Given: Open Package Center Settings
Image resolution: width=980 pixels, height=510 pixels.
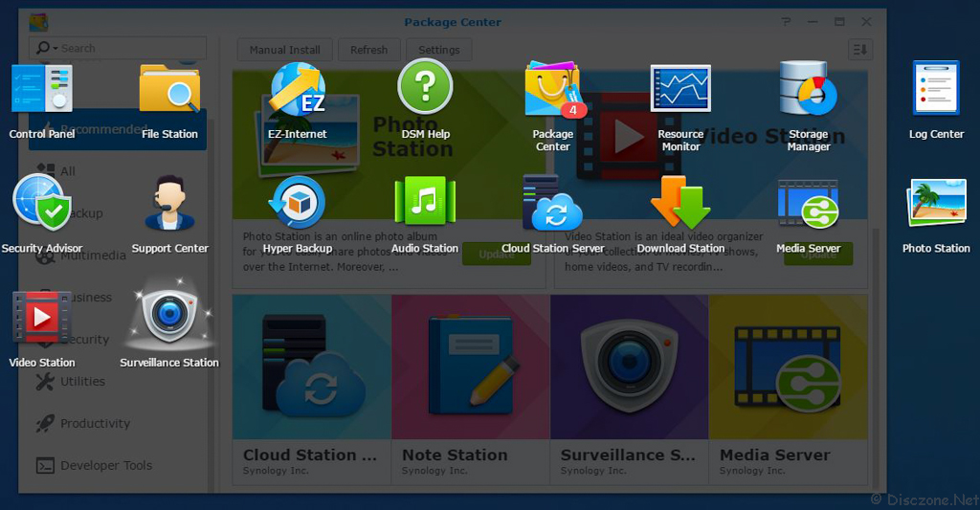Looking at the screenshot, I should coord(438,50).
